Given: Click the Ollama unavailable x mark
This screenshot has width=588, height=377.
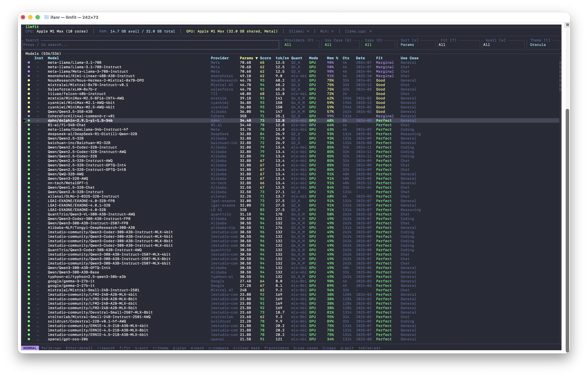Looking at the screenshot, I should coord(308,31).
